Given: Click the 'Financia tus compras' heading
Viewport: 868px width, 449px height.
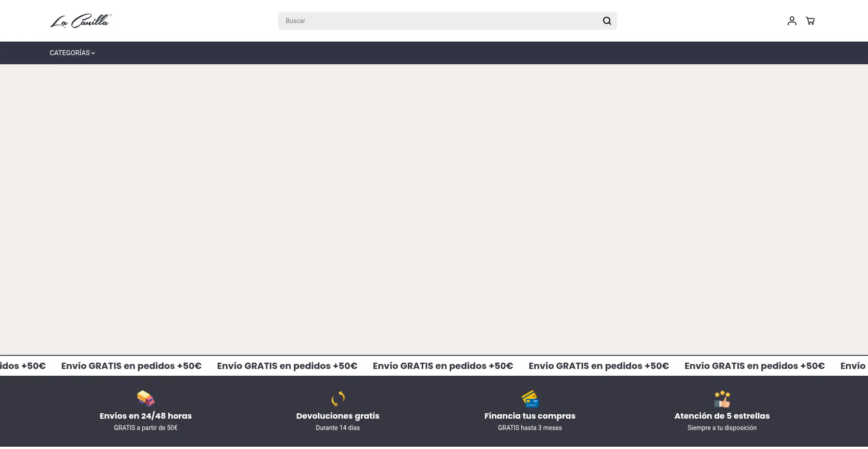Looking at the screenshot, I should 530,416.
